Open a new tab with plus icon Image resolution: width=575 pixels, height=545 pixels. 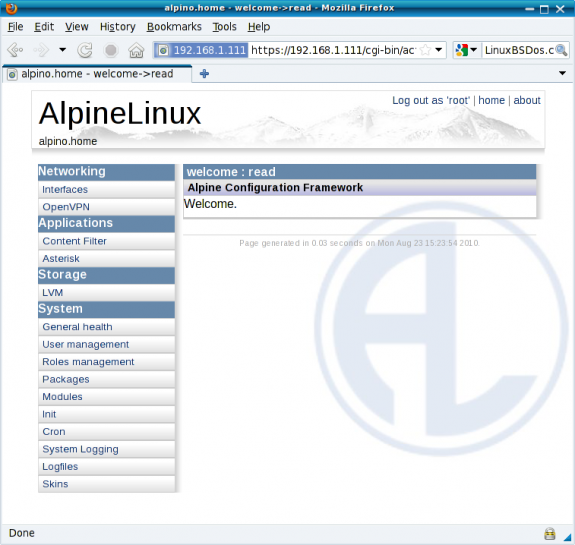coord(204,74)
